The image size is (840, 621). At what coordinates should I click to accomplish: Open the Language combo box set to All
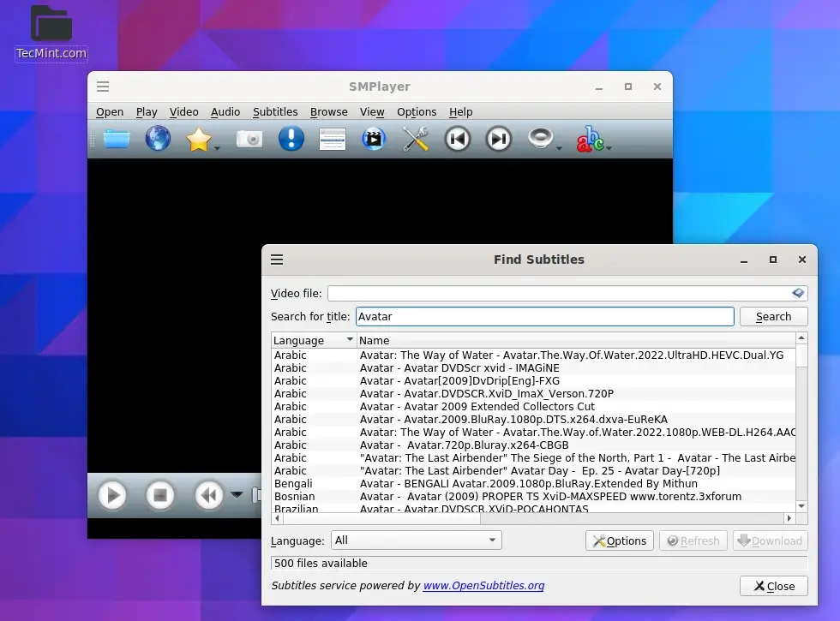click(x=417, y=540)
